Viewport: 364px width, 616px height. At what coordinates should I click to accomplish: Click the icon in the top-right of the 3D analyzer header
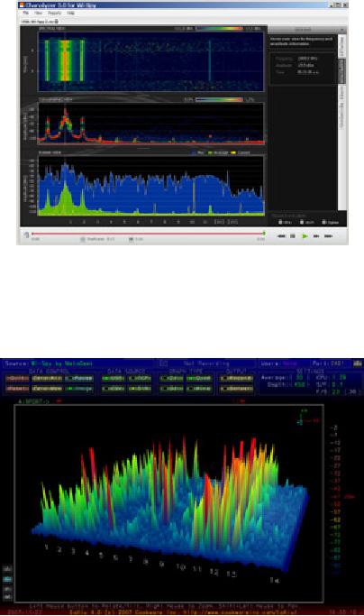pyautogui.click(x=358, y=363)
